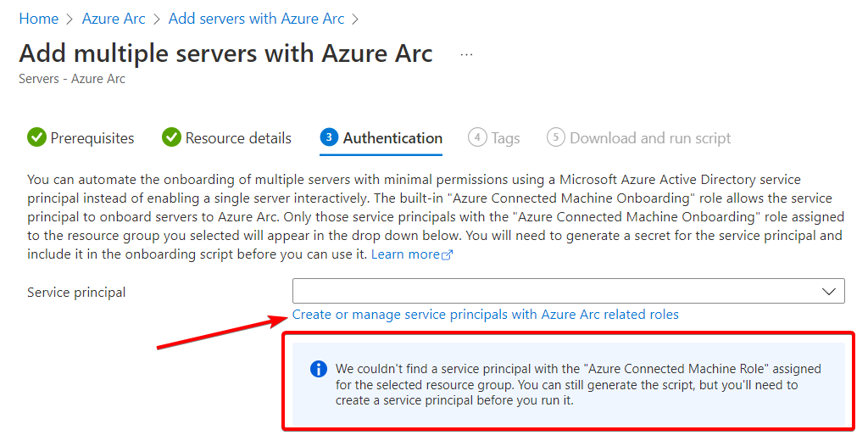868x441 pixels.
Task: Click the Prerequisites green checkmark icon
Action: (36, 137)
